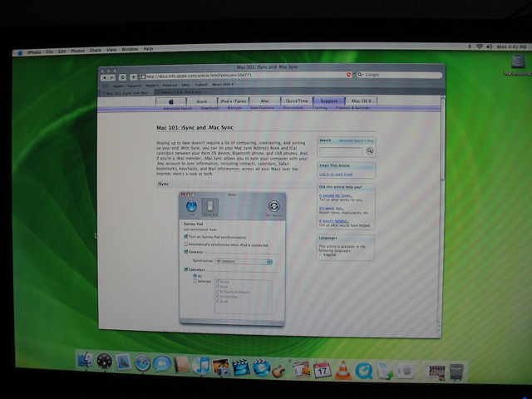532x399 pixels.
Task: Open QuickTime Player from the Dock
Action: [x=364, y=371]
